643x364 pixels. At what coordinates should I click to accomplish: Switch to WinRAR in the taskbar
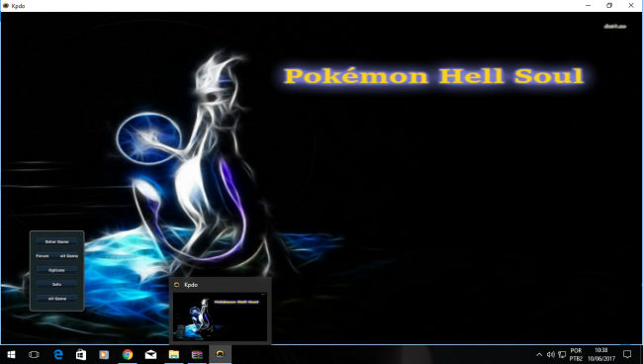[197, 354]
